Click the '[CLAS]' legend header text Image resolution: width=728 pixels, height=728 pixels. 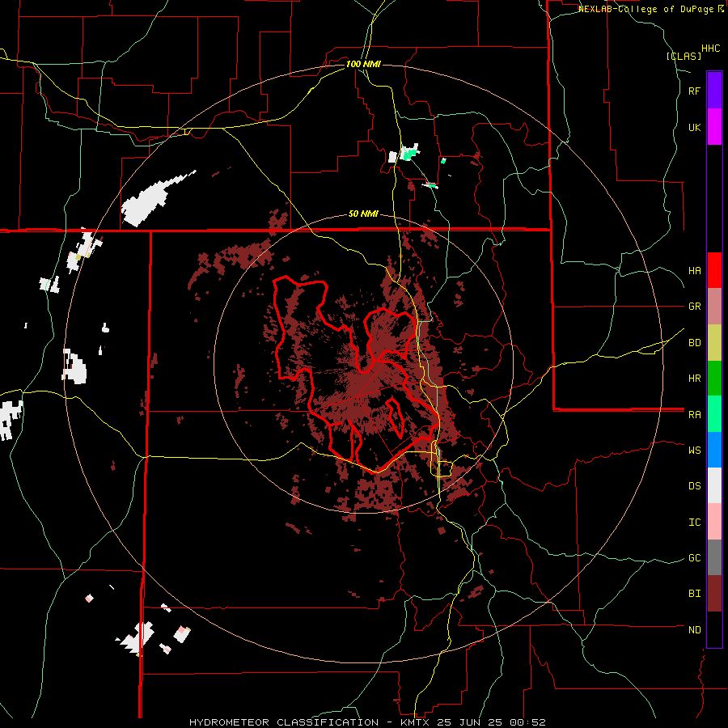[684, 56]
